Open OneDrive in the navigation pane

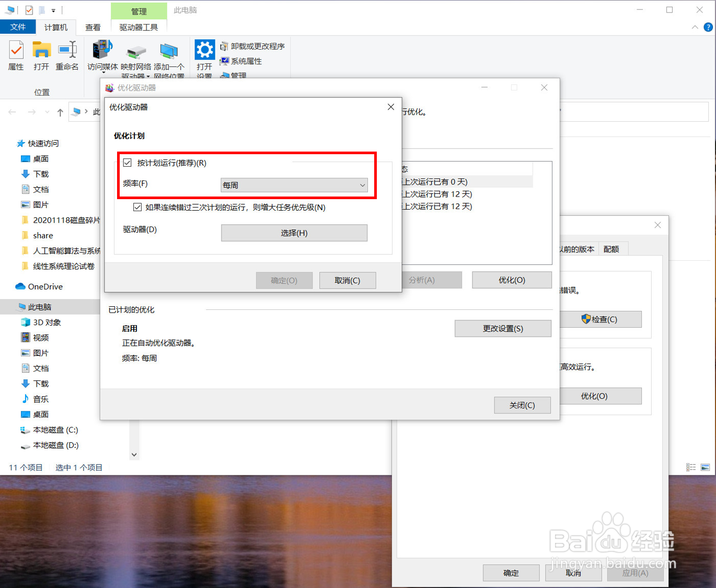tap(39, 286)
